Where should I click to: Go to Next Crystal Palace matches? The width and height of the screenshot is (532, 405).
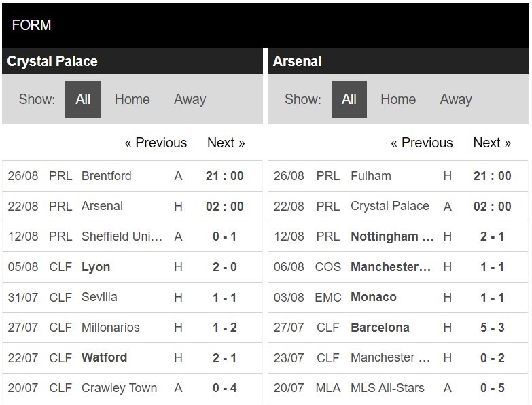[226, 143]
